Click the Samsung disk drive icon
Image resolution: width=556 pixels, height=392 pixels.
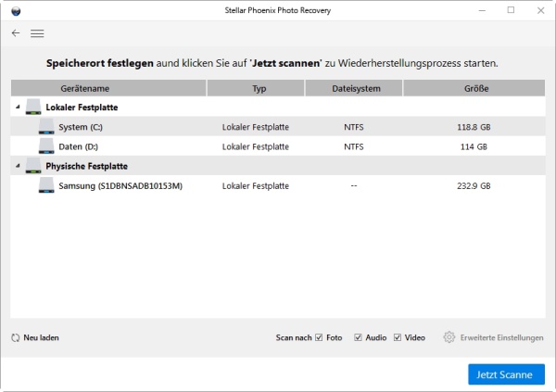tap(46, 185)
